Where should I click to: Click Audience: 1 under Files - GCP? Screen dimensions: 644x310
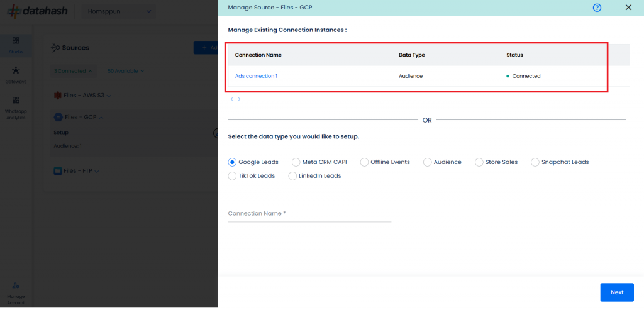(x=68, y=146)
